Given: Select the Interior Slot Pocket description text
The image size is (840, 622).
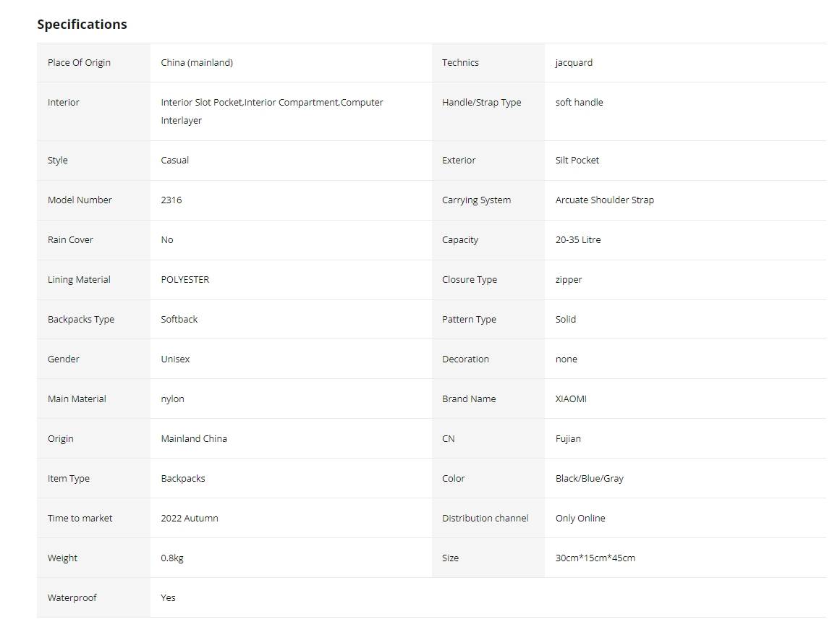Looking at the screenshot, I should coord(271,111).
